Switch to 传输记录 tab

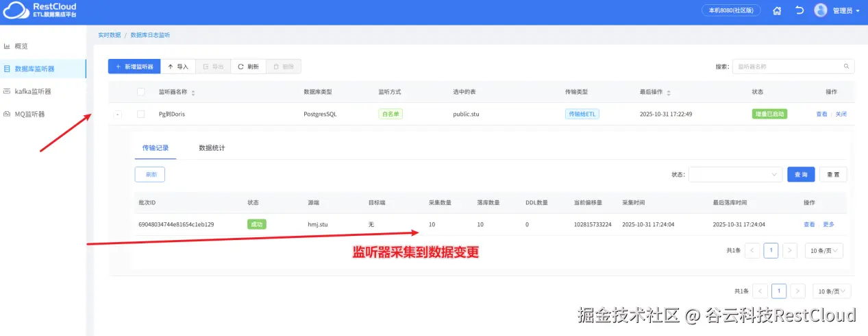pyautogui.click(x=156, y=147)
